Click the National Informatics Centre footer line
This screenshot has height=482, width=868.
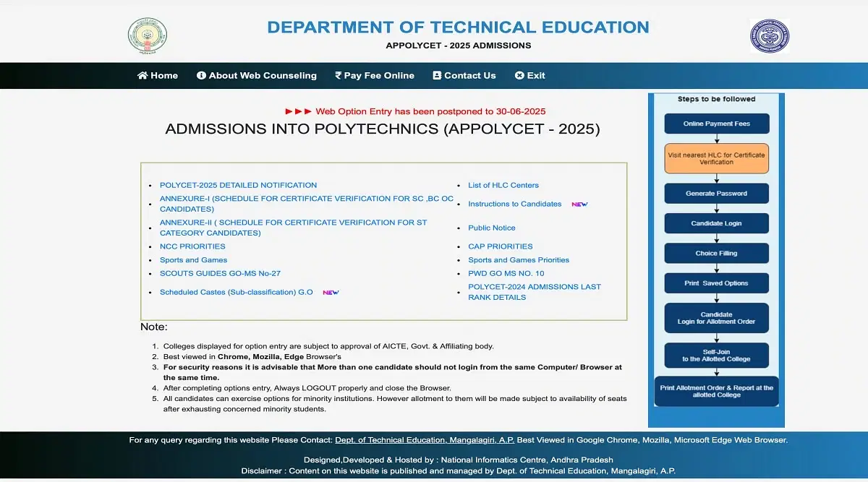coord(459,460)
